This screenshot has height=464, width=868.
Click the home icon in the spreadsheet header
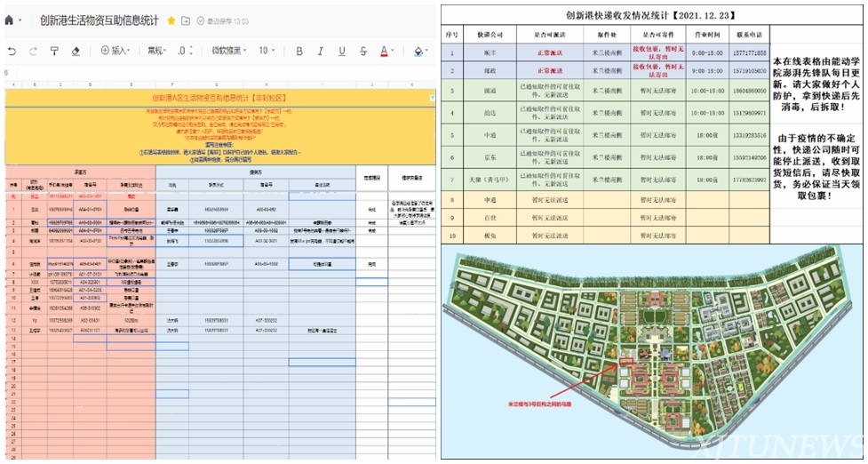tap(9, 20)
